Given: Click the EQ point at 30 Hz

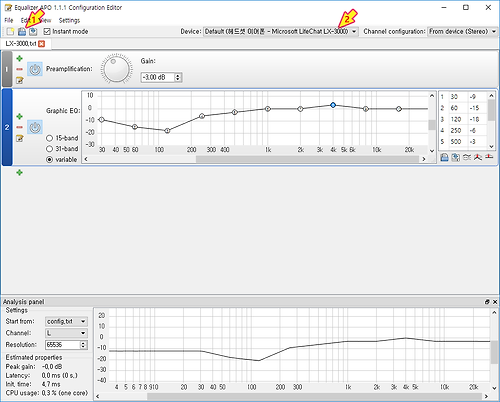Looking at the screenshot, I should click(102, 119).
